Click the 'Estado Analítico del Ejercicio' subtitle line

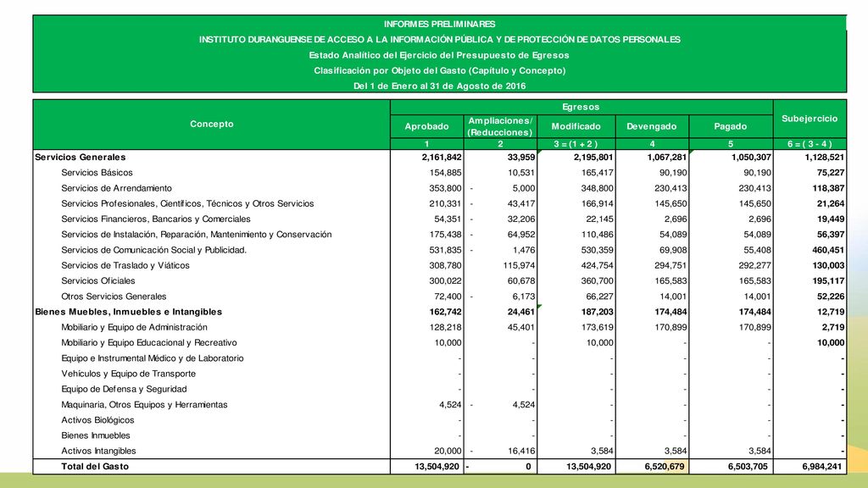[x=439, y=55]
